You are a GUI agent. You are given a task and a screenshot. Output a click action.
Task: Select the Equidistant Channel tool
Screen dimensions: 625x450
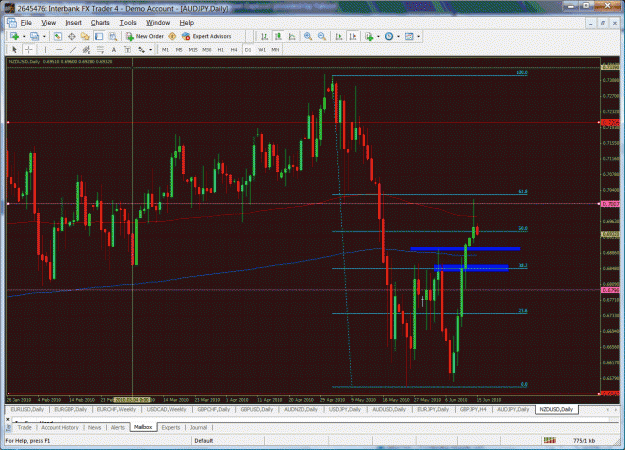pos(86,50)
